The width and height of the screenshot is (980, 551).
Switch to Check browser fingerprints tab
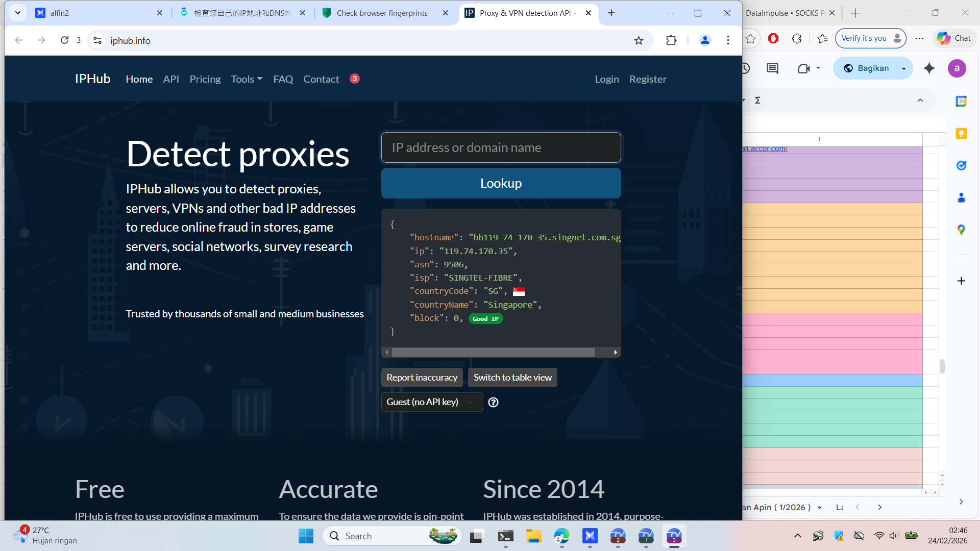[x=382, y=13]
